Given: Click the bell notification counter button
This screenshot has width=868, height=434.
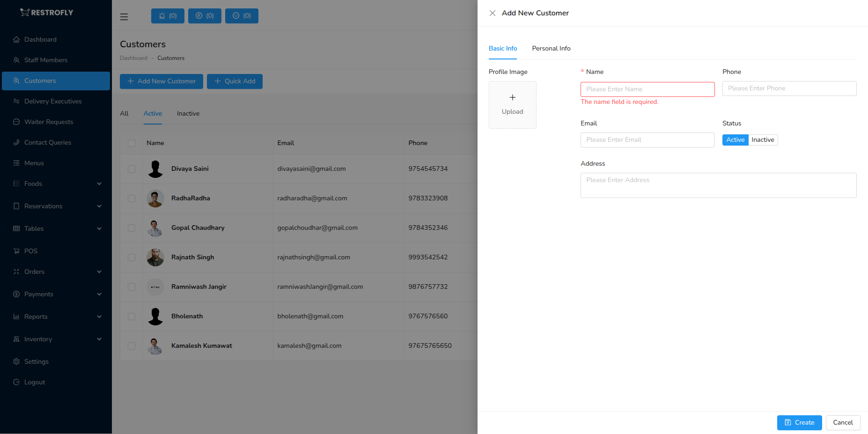Looking at the screenshot, I should (x=168, y=16).
